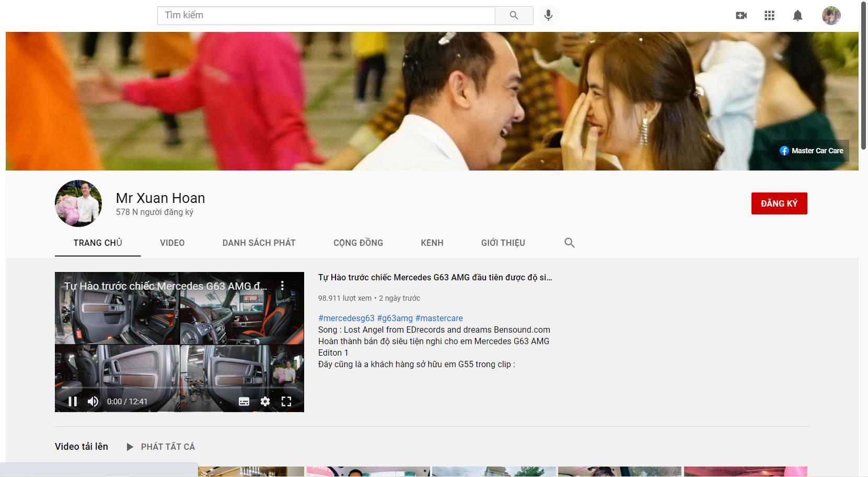
Task: Click the search magnifier button
Action: [514, 16]
